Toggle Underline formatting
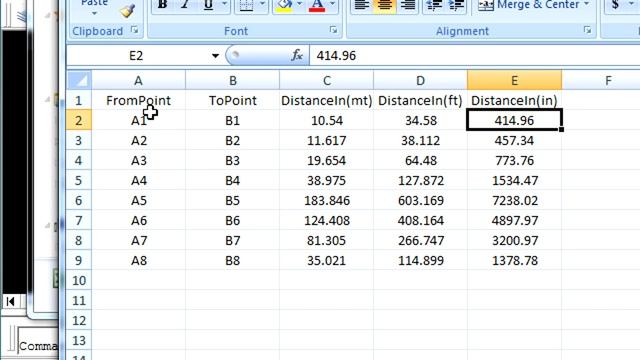The image size is (640, 360). (x=208, y=5)
